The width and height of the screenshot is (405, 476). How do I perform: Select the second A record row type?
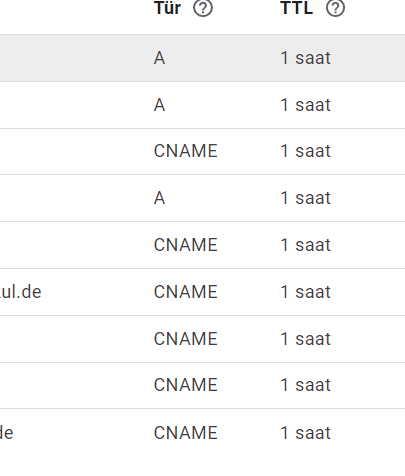pos(159,105)
